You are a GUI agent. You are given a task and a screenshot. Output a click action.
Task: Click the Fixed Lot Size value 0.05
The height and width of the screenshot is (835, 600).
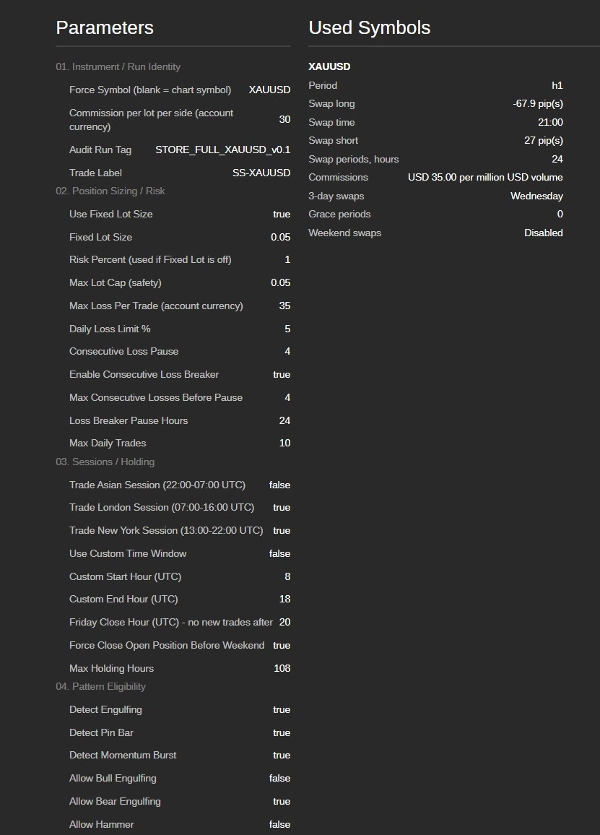(281, 237)
